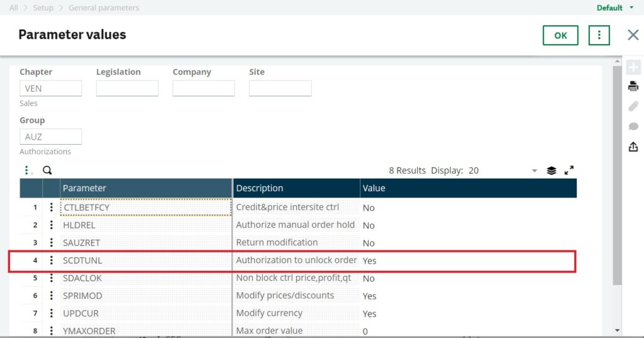This screenshot has height=338, width=644.
Task: Select the CTLBETFCY parameter cell
Action: [x=146, y=207]
